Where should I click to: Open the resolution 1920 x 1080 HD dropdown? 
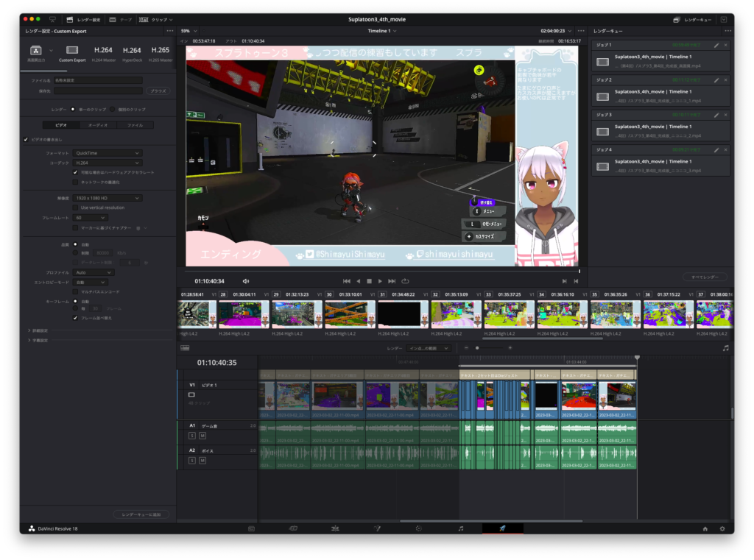click(108, 198)
